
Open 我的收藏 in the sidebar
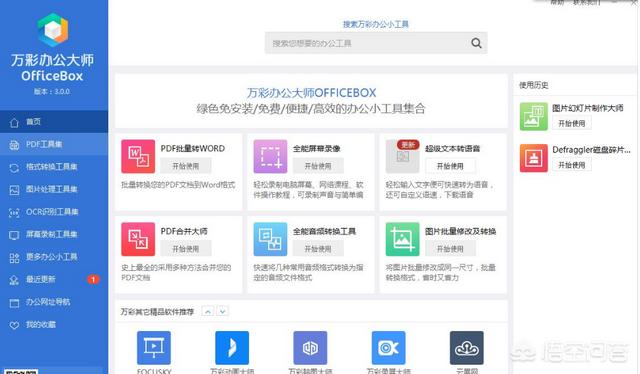pyautogui.click(x=54, y=325)
